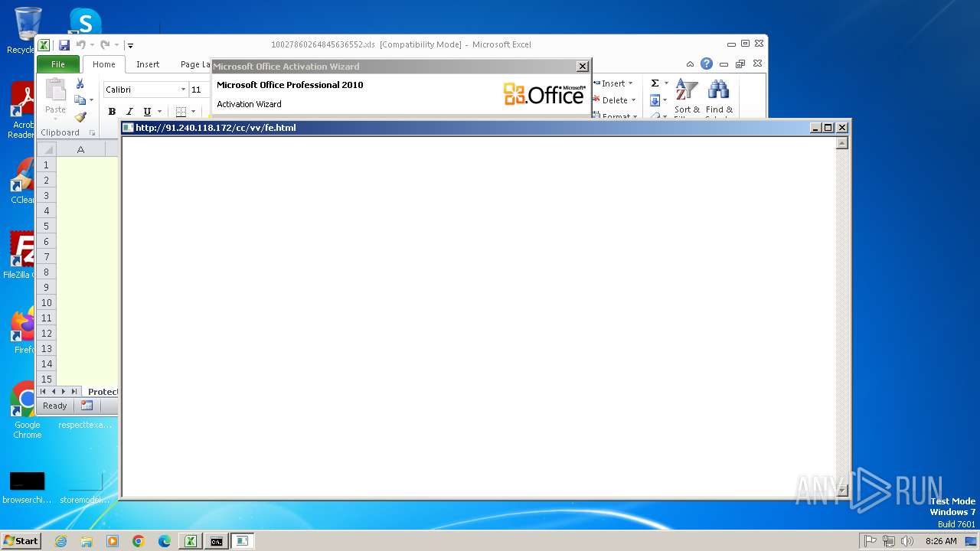The image size is (980, 551).
Task: Select row 1 header
Action: tap(47, 165)
